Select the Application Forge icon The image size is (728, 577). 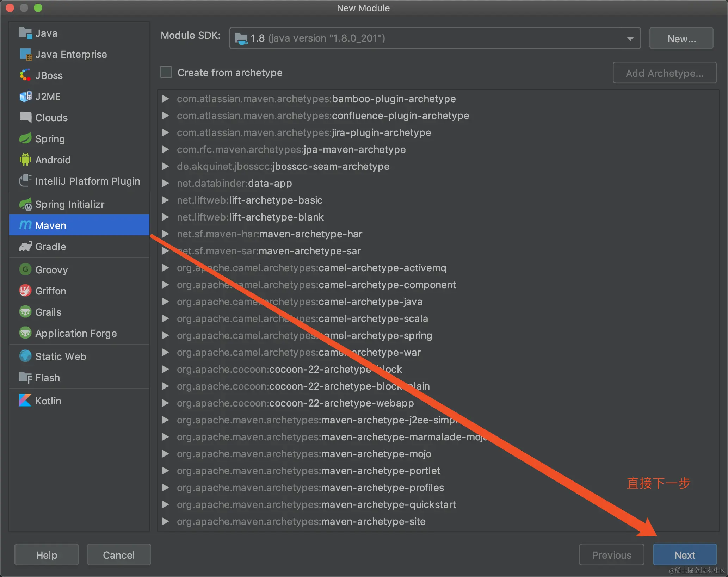tap(25, 333)
